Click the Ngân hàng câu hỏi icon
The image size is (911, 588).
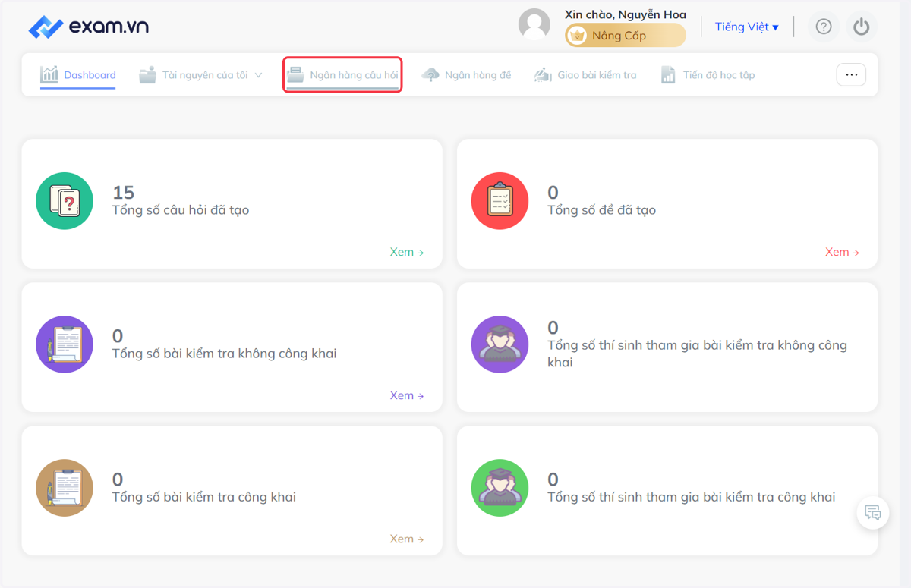click(x=295, y=75)
